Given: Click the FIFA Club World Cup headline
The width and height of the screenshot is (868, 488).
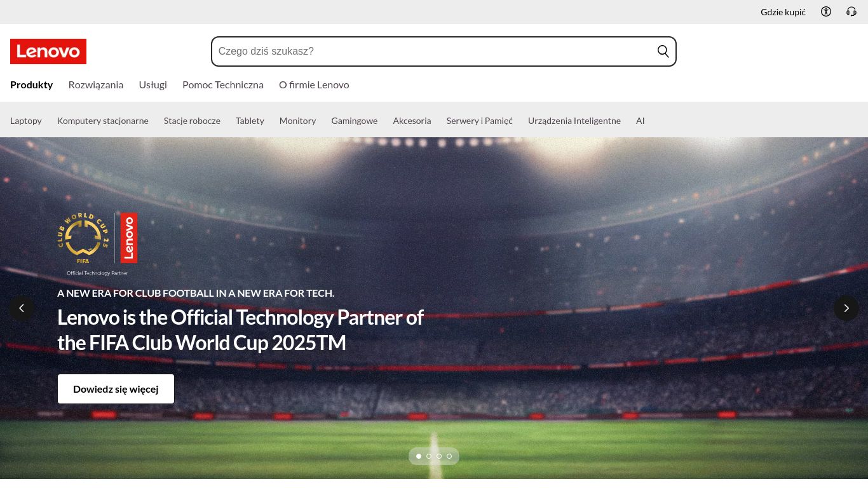Looking at the screenshot, I should click(x=240, y=330).
